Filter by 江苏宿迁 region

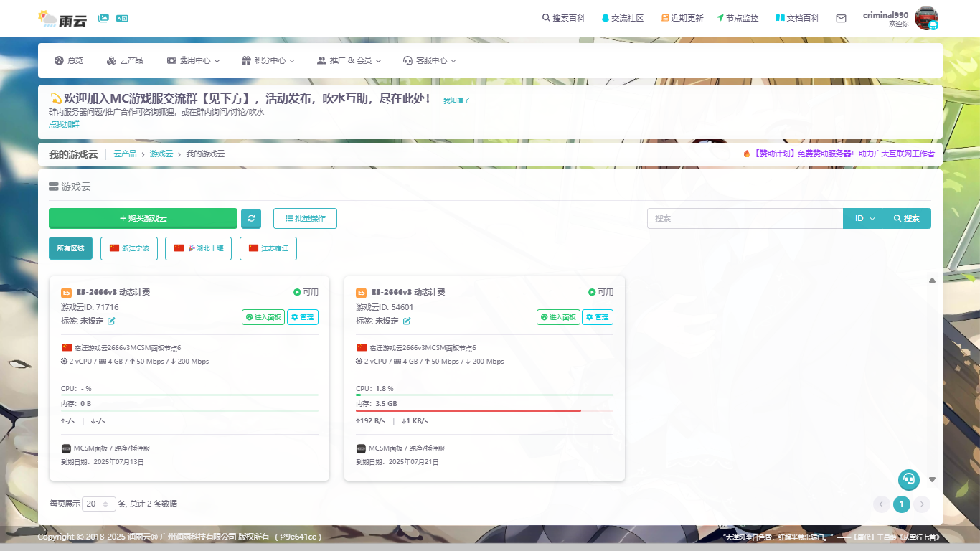pyautogui.click(x=268, y=248)
